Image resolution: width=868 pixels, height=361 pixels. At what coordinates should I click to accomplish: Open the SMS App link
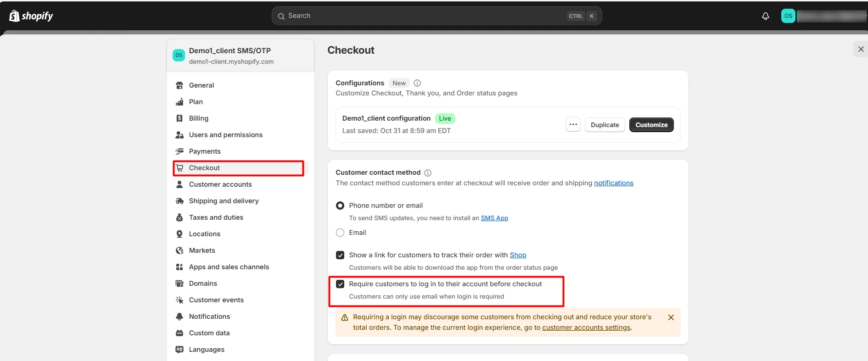coord(494,218)
